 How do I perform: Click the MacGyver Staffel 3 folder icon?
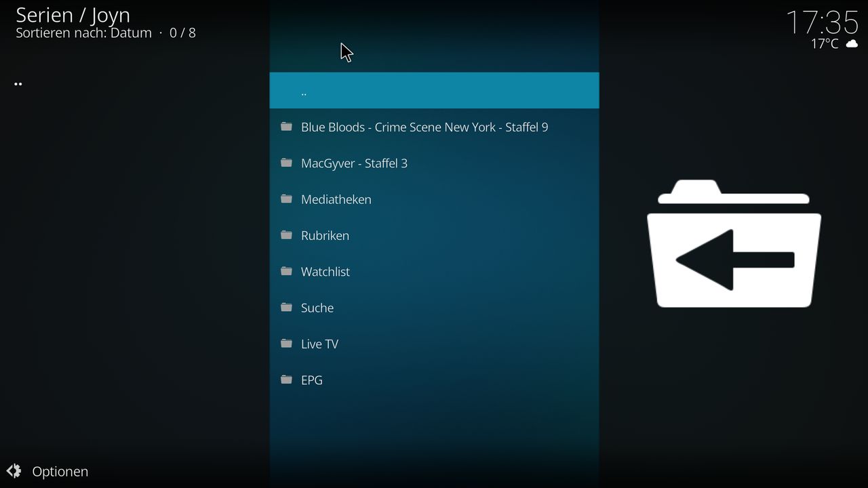pyautogui.click(x=286, y=163)
